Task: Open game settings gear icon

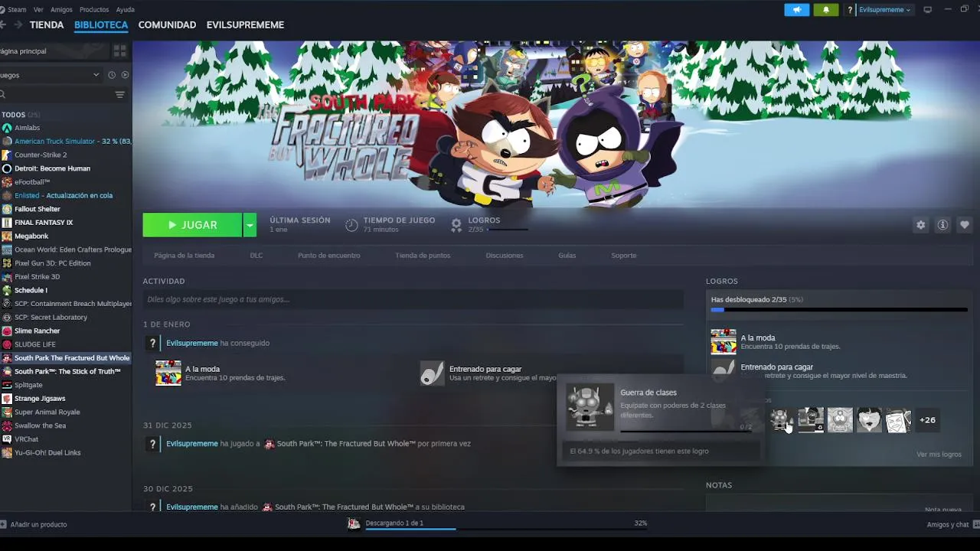Action: pyautogui.click(x=920, y=225)
